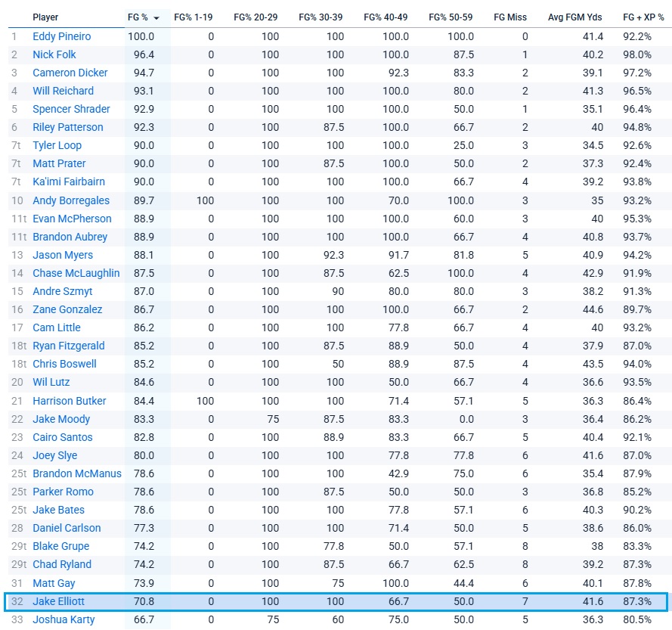Viewport: 672px width, 630px height.
Task: Sort by Avg FGM Yds column
Action: pyautogui.click(x=575, y=17)
